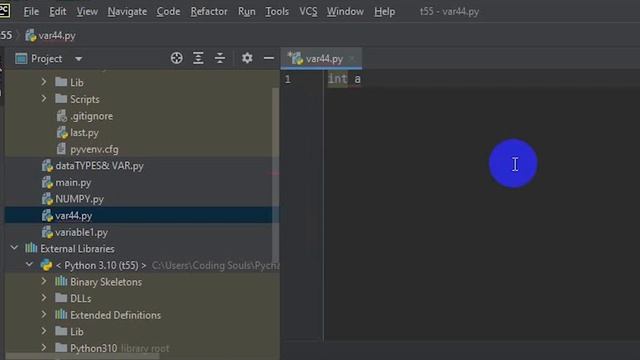This screenshot has height=360, width=640.
Task: Open the Navigate menu
Action: [127, 11]
